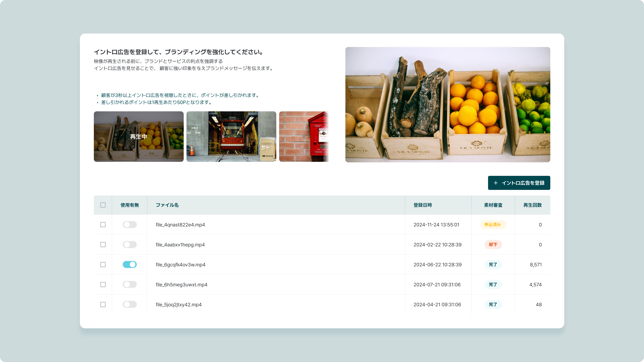Viewport: 644px width, 362px height.
Task: Click the large fruit crates preview image
Action: pyautogui.click(x=447, y=105)
